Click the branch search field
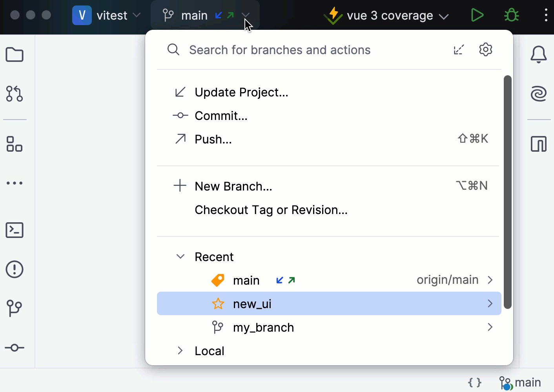Image resolution: width=554 pixels, height=392 pixels. click(x=280, y=50)
